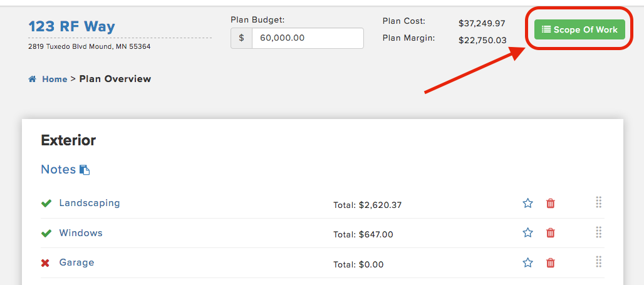Click the home icon in breadcrumb
The image size is (644, 285).
coord(33,80)
